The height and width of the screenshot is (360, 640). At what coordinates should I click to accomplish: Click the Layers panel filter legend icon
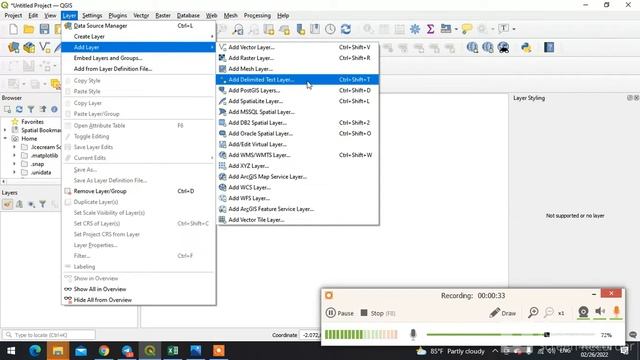[43, 204]
